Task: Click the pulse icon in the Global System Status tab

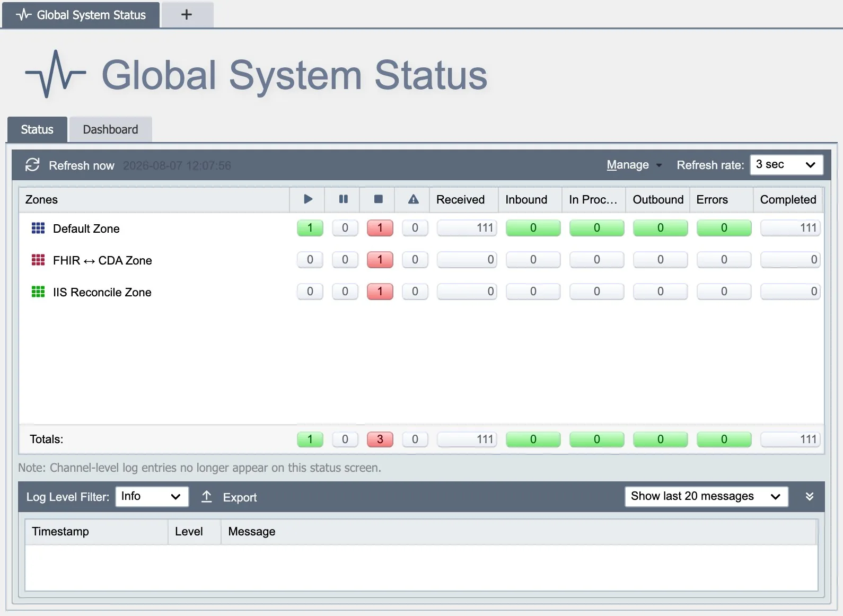Action: 24,15
